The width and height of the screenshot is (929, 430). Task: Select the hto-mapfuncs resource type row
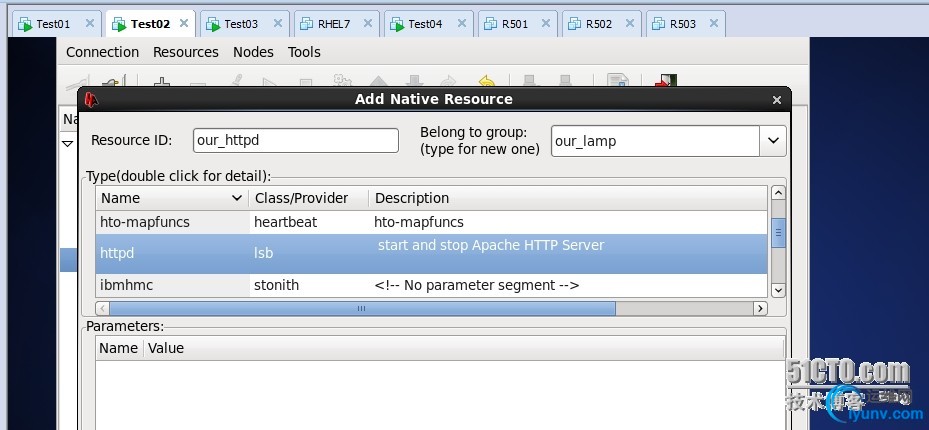pos(431,222)
